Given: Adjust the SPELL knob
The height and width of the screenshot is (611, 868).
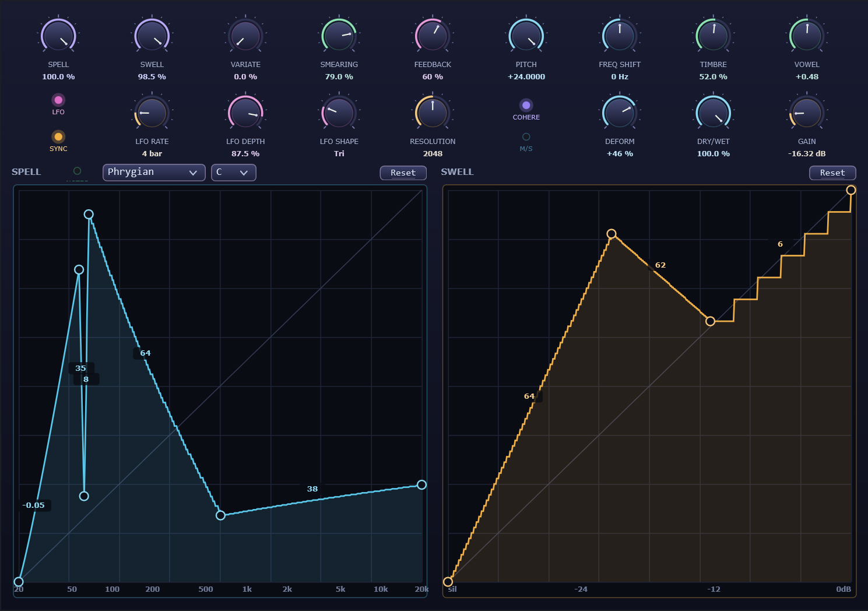Looking at the screenshot, I should 58,36.
